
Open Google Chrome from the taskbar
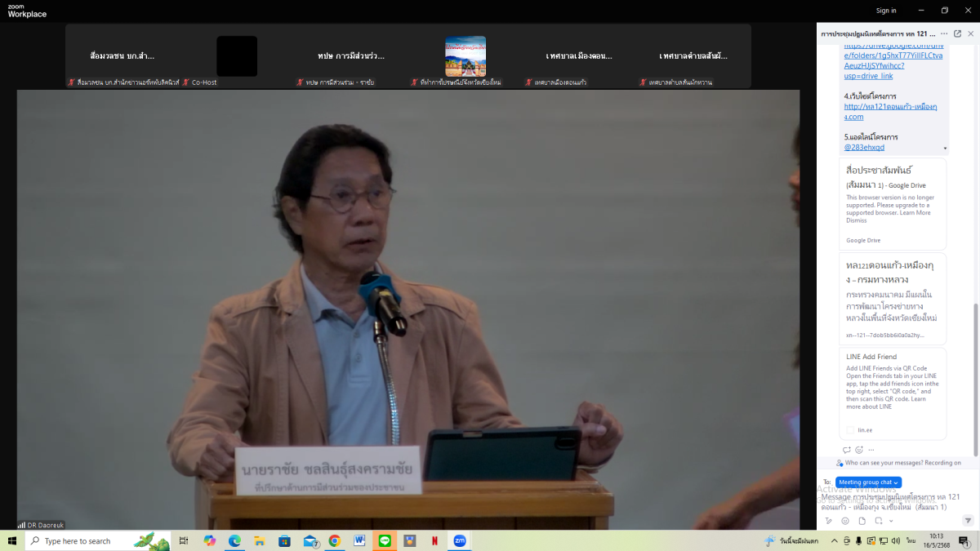pyautogui.click(x=334, y=540)
